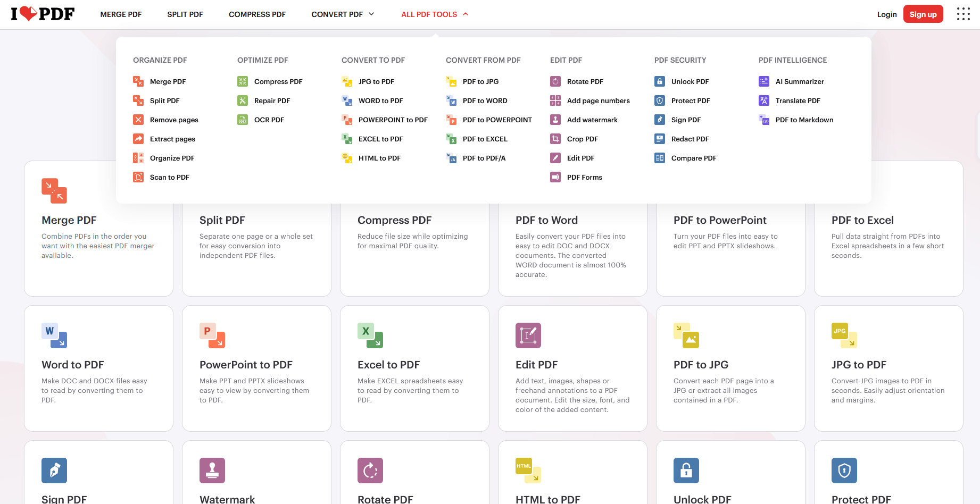Open the Excel to PDF card
This screenshot has height=504, width=980.
point(414,368)
